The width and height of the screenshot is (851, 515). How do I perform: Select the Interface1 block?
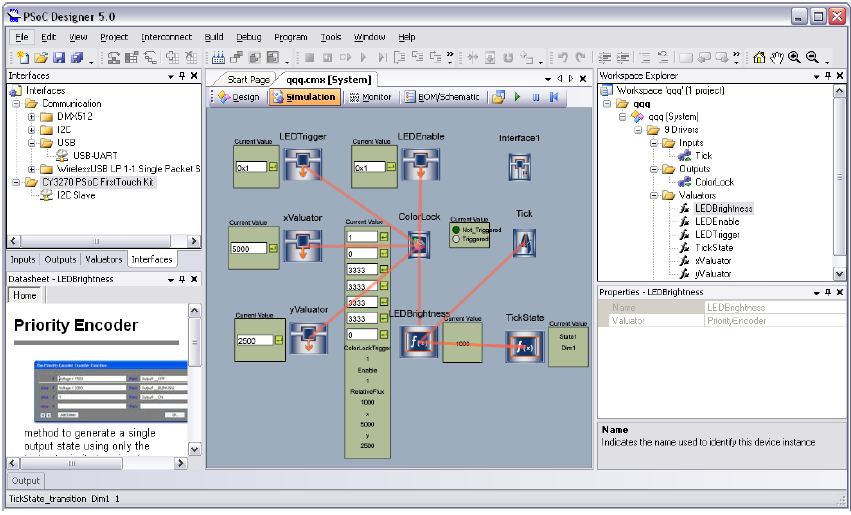point(519,167)
